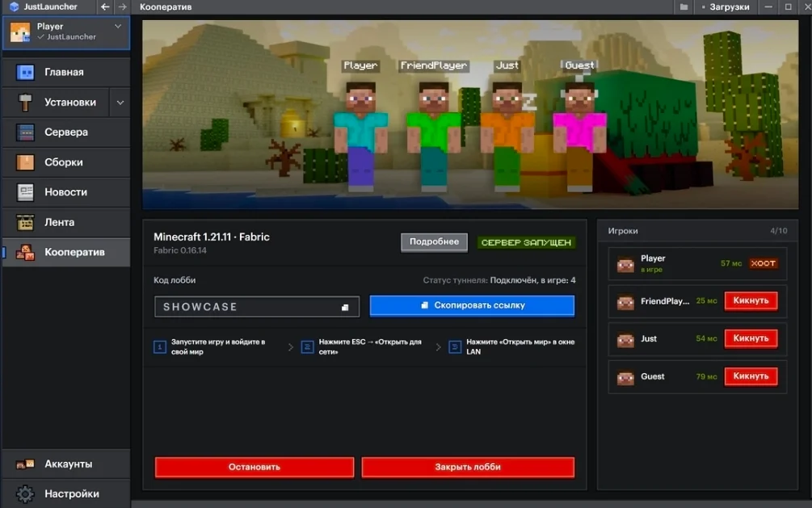Click the Установки hammer icon

25,102
